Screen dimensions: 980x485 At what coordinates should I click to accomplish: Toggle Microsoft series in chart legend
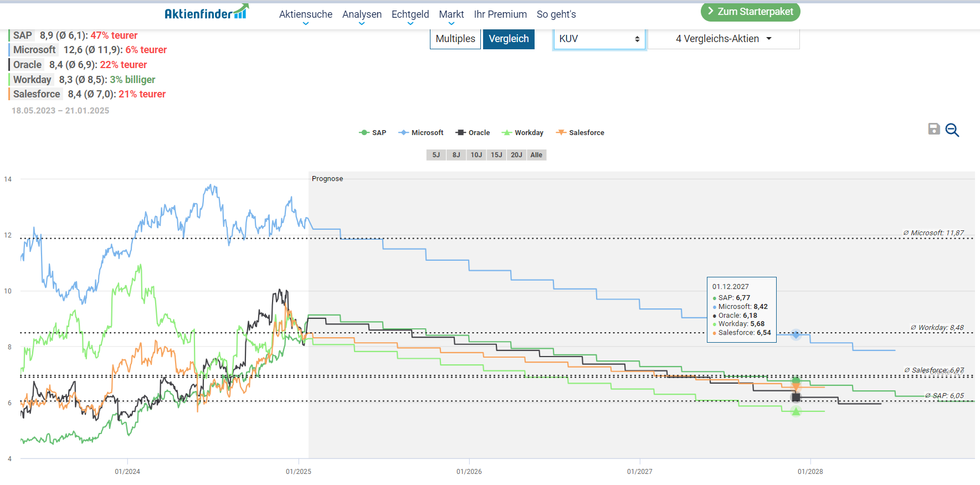tap(421, 133)
